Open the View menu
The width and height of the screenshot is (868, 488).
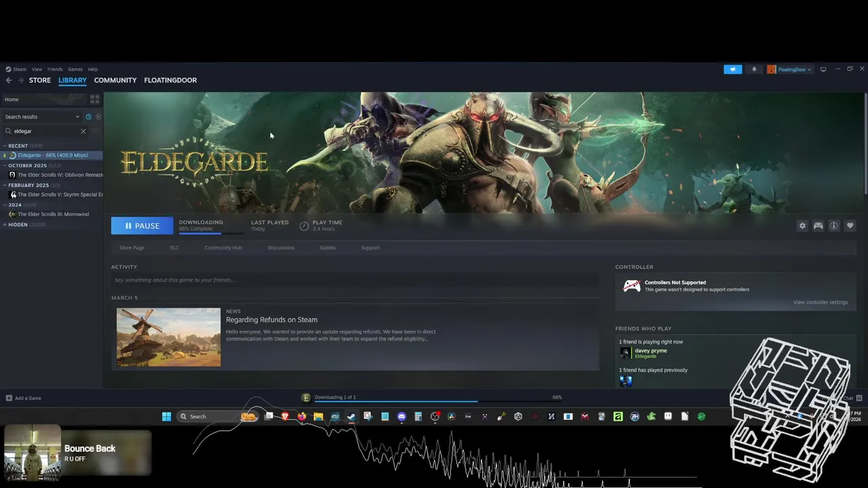(37, 69)
